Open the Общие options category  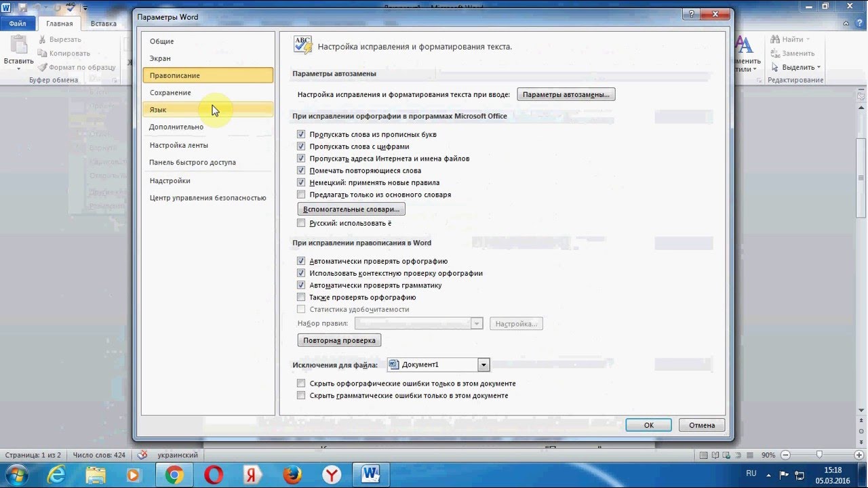coord(208,41)
